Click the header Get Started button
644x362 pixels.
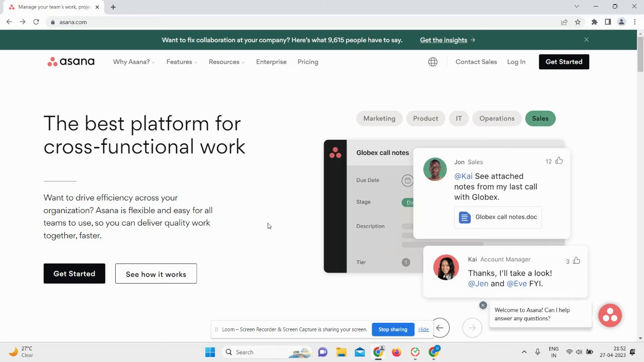(x=564, y=62)
